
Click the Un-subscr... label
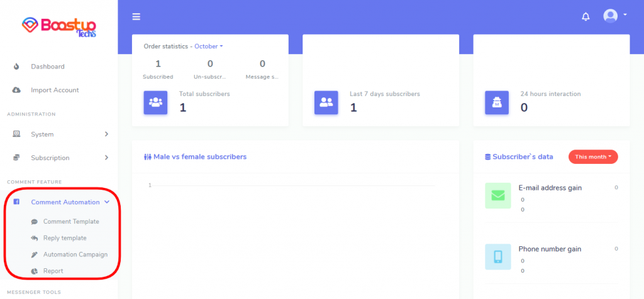point(210,77)
